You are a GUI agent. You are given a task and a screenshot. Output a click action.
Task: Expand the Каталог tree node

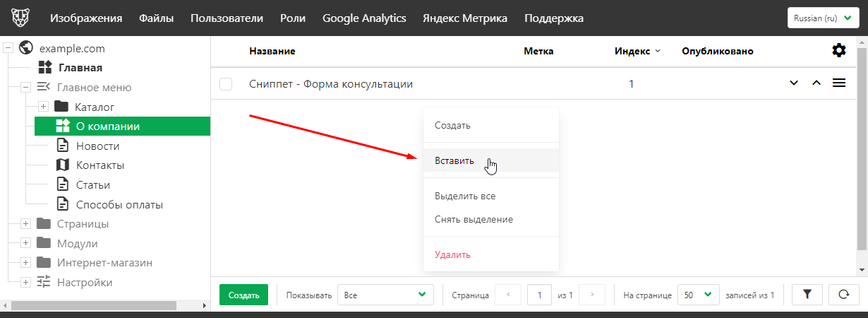pyautogui.click(x=43, y=107)
